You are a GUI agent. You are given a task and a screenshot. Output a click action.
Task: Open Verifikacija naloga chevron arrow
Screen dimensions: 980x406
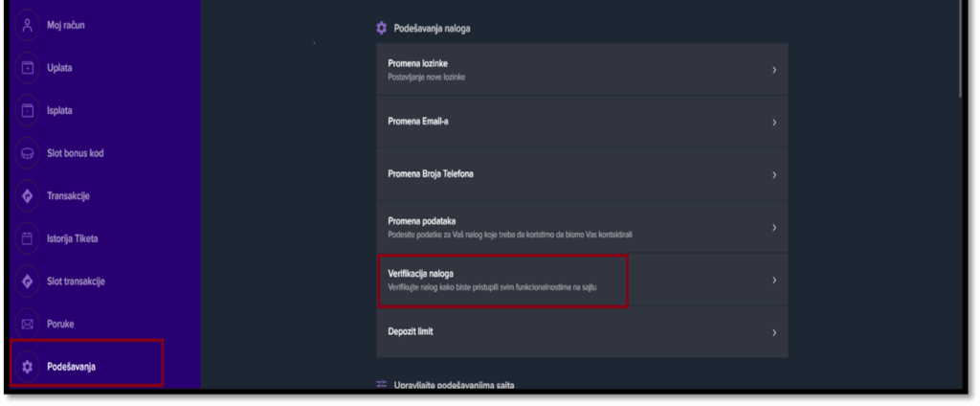773,281
